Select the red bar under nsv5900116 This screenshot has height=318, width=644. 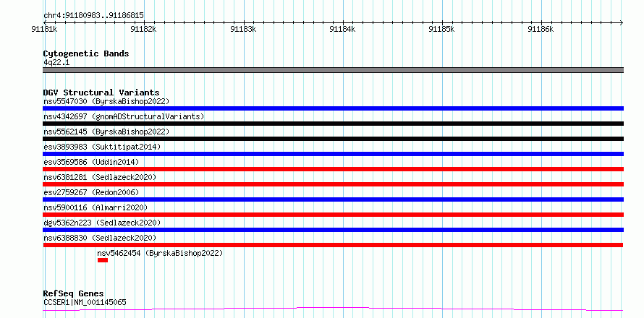[333, 215]
